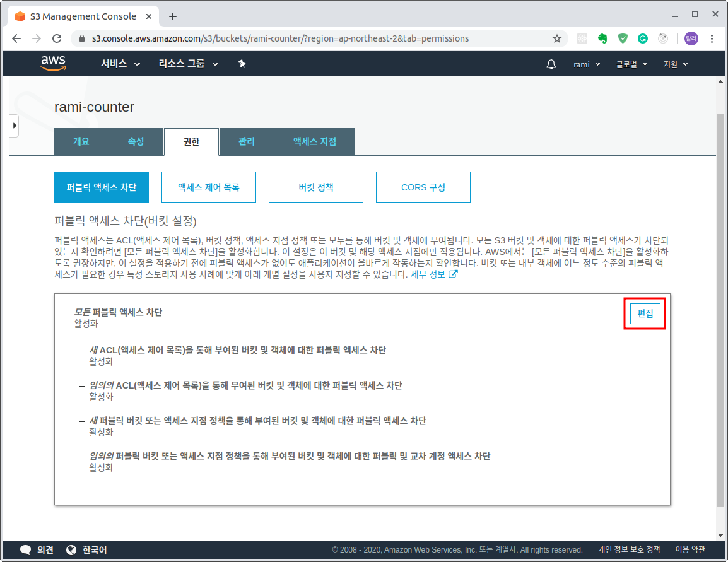Open the CORS 구성 section

pyautogui.click(x=423, y=187)
